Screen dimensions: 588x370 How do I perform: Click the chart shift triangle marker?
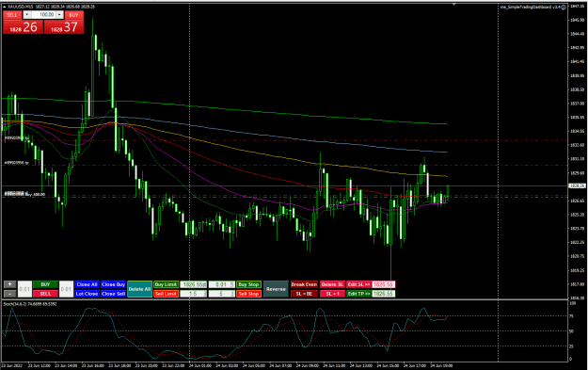coord(454,5)
